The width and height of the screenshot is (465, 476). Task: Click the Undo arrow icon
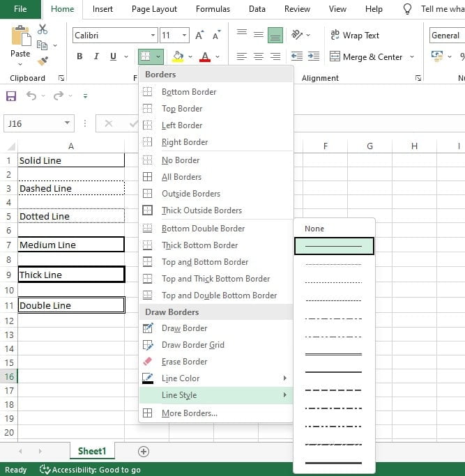tap(31, 96)
